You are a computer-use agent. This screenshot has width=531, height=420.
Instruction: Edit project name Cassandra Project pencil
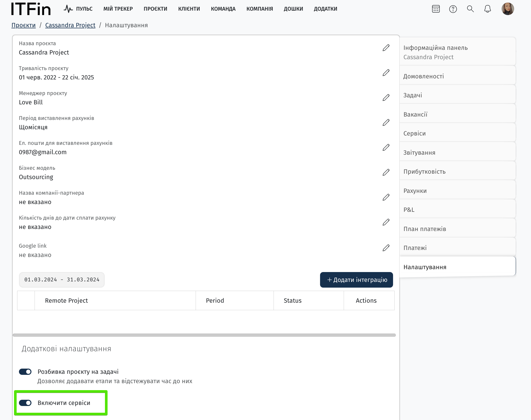386,48
